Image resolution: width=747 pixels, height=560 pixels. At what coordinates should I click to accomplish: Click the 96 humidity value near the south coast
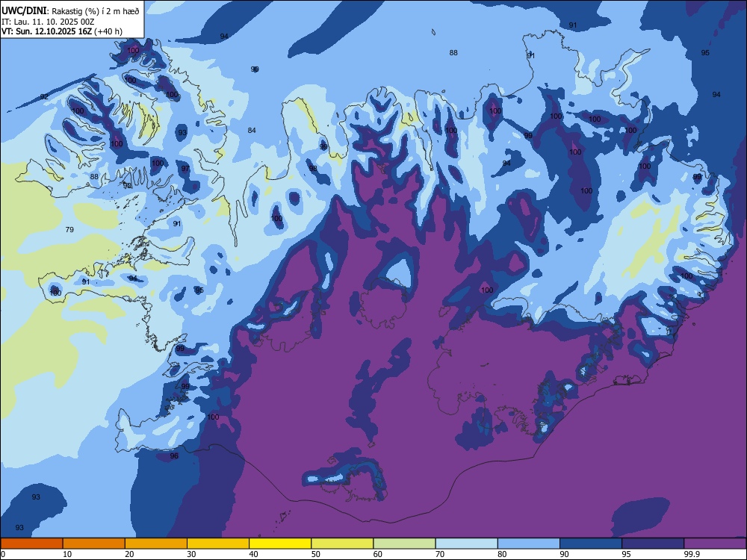(x=174, y=455)
